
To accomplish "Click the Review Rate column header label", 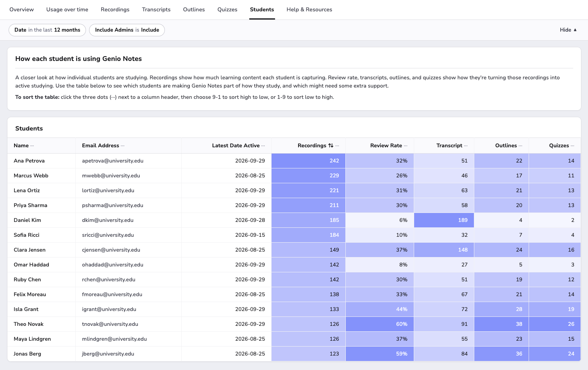I will tap(386, 145).
